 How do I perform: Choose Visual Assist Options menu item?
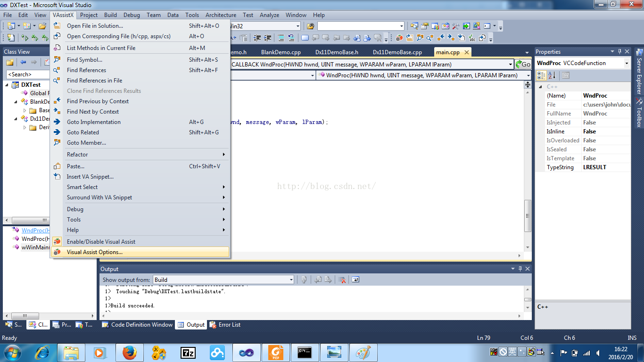point(140,252)
